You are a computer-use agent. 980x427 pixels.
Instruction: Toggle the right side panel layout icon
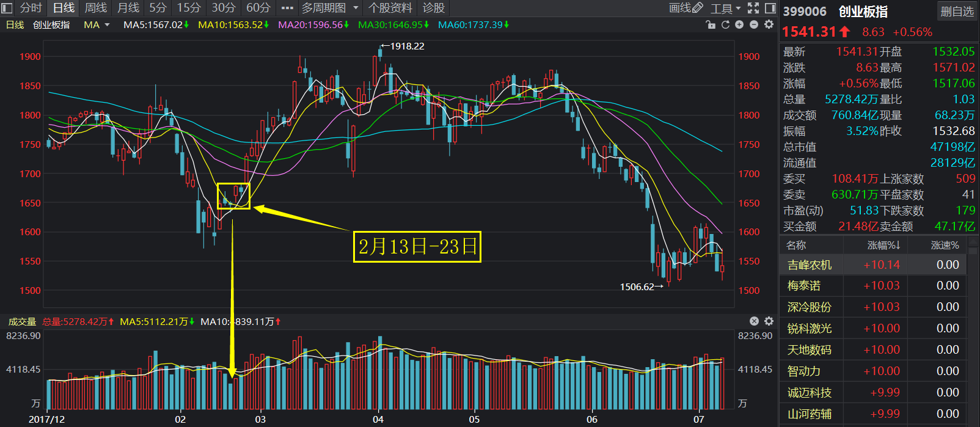(770, 8)
